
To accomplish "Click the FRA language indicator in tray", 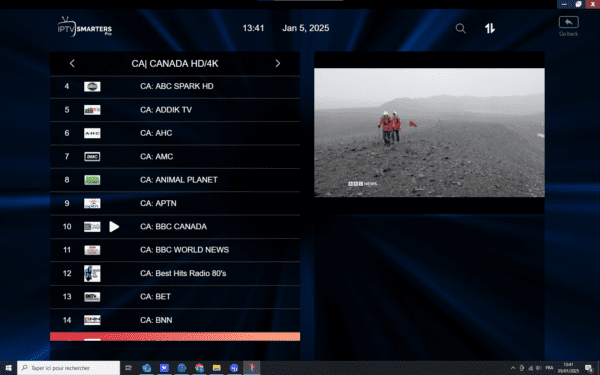I will tap(549, 368).
